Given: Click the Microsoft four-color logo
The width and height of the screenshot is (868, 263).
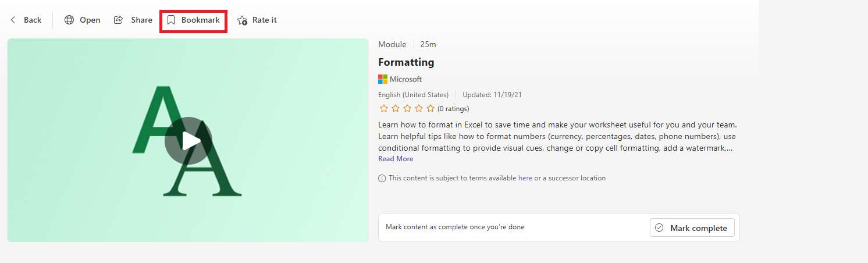Looking at the screenshot, I should click(x=383, y=79).
